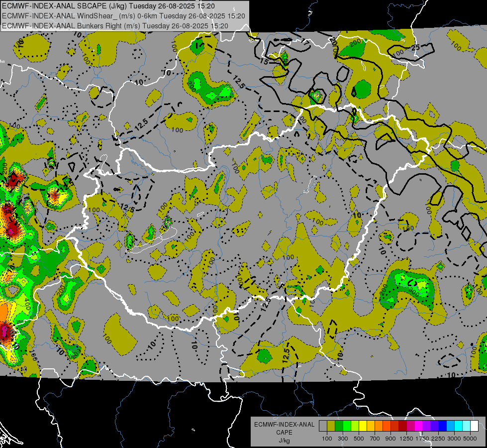Click the red-orange legend swatch
The image size is (487, 448).
pyautogui.click(x=387, y=426)
